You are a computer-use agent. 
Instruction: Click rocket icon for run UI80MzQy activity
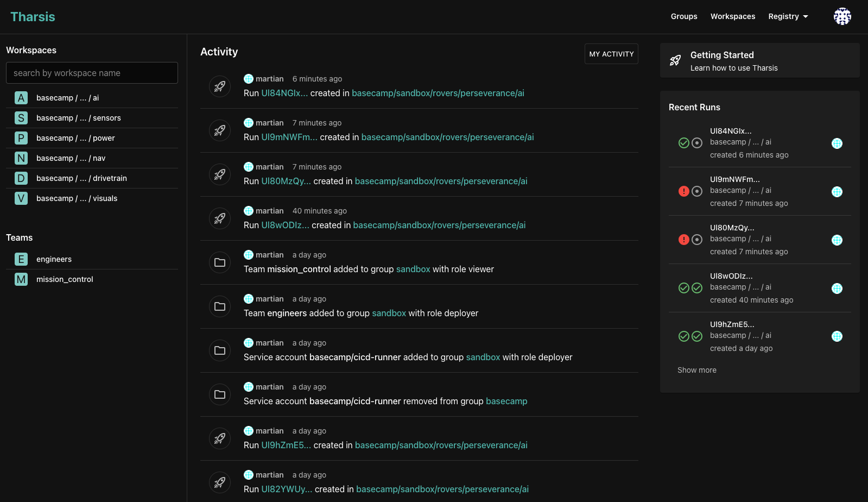[x=220, y=174]
